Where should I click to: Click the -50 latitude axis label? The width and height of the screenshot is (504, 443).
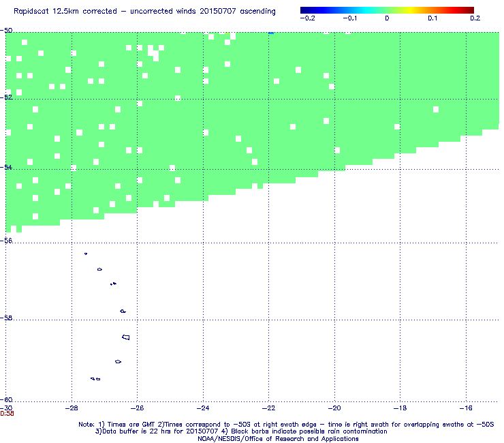(x=6, y=31)
